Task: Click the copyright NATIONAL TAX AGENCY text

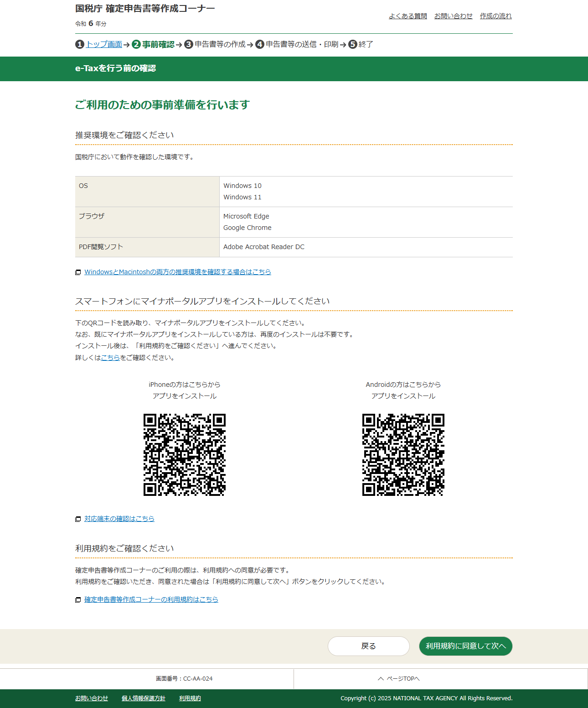Action: (427, 698)
